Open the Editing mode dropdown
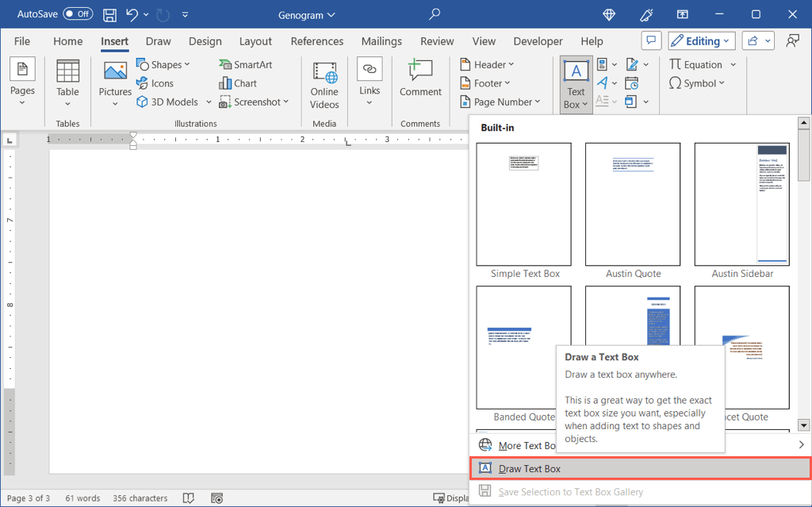This screenshot has height=507, width=812. 702,40
